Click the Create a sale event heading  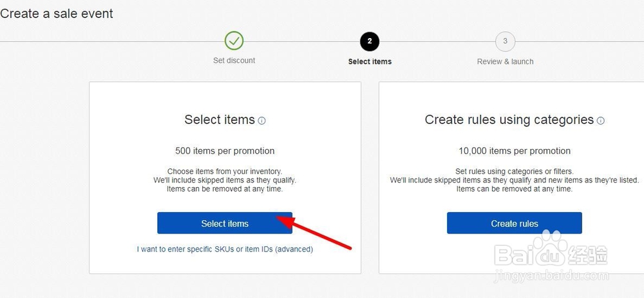(x=57, y=14)
